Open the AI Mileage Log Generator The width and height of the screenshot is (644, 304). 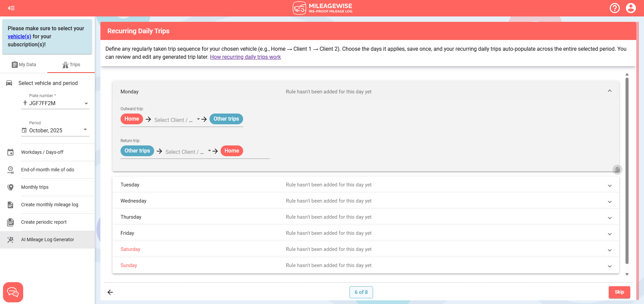pos(47,240)
